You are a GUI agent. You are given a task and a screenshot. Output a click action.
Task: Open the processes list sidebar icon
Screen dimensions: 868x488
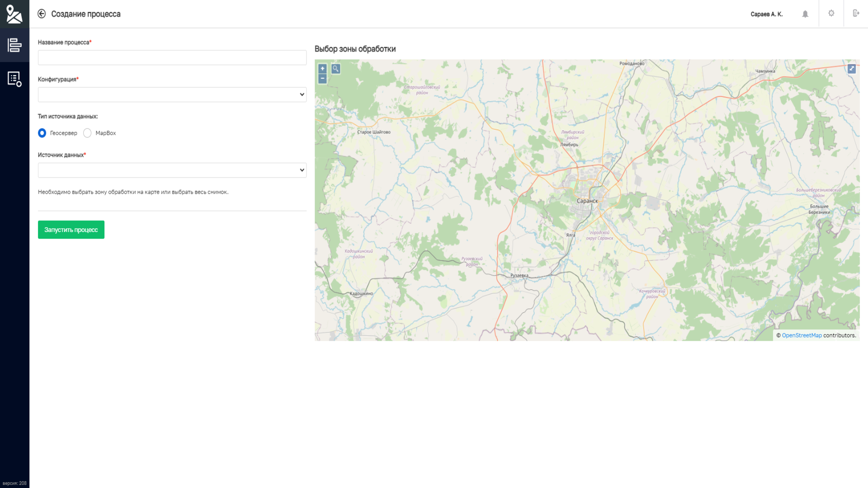point(14,45)
